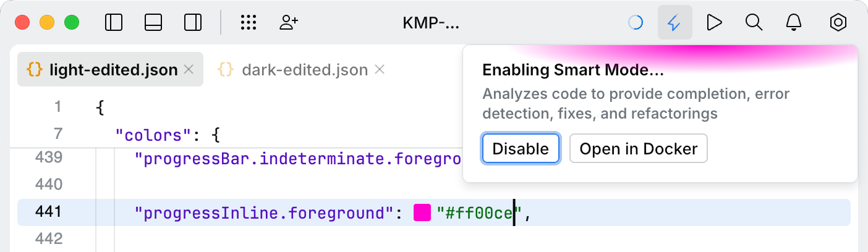
Task: Open search with magnifier icon
Action: (754, 23)
